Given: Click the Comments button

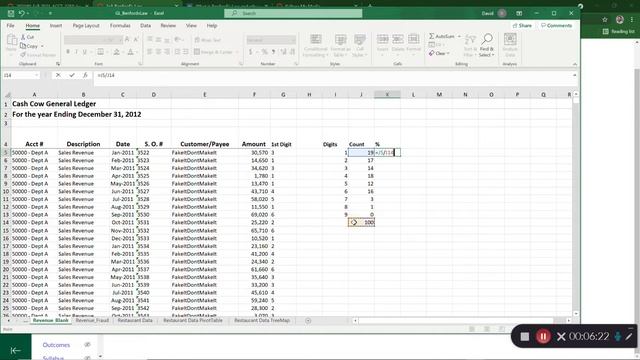Looking at the screenshot, I should tap(556, 25).
